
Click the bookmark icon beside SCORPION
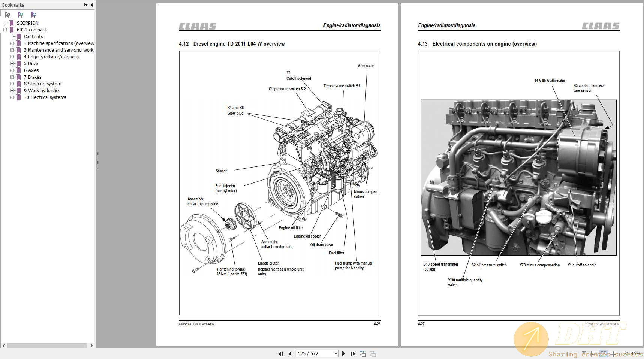click(x=12, y=23)
